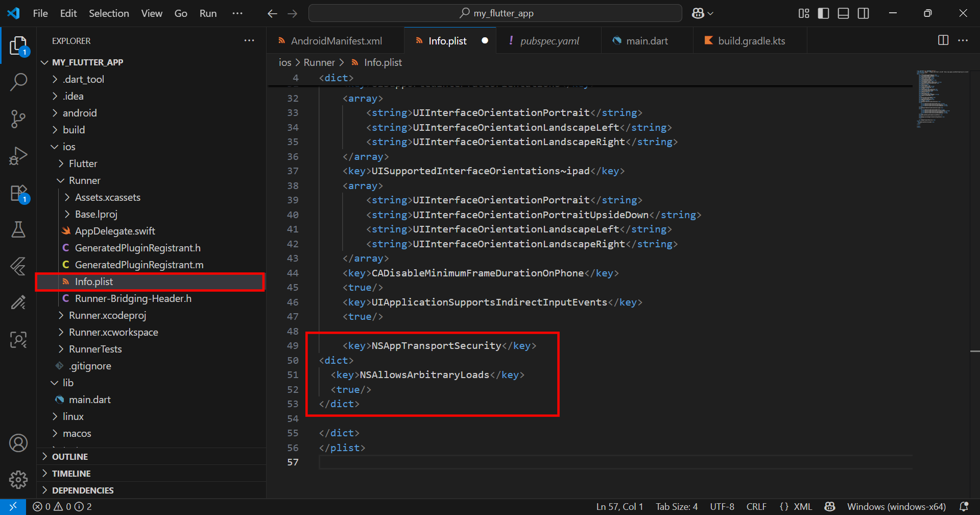Open Runner-Bridging-Header.h file
This screenshot has height=515, width=980.
click(151, 298)
